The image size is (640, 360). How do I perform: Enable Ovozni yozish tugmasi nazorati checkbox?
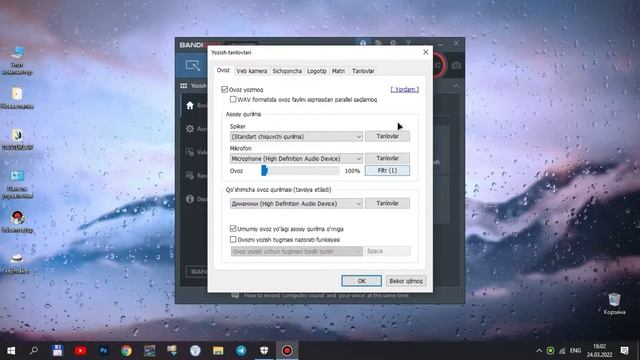coord(233,240)
